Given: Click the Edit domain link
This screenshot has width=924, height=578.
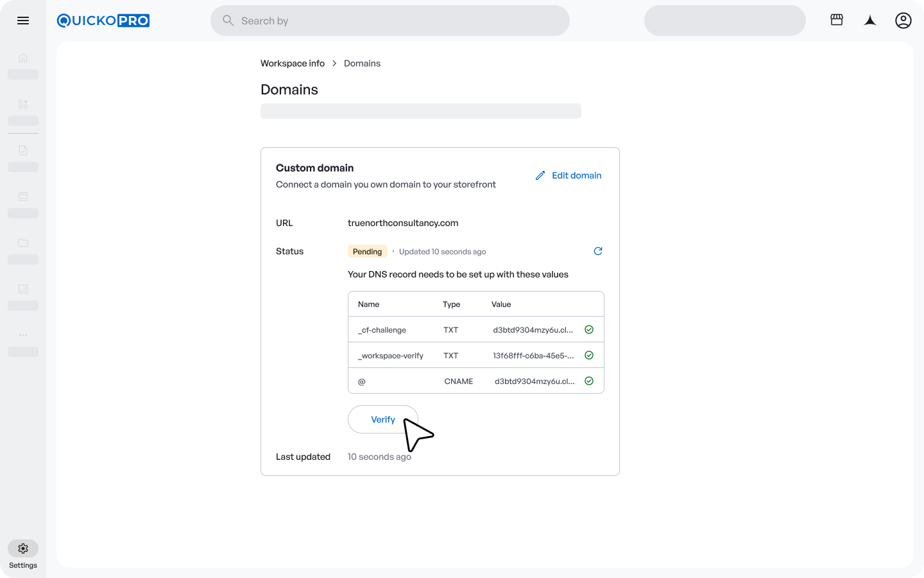Looking at the screenshot, I should (x=569, y=175).
